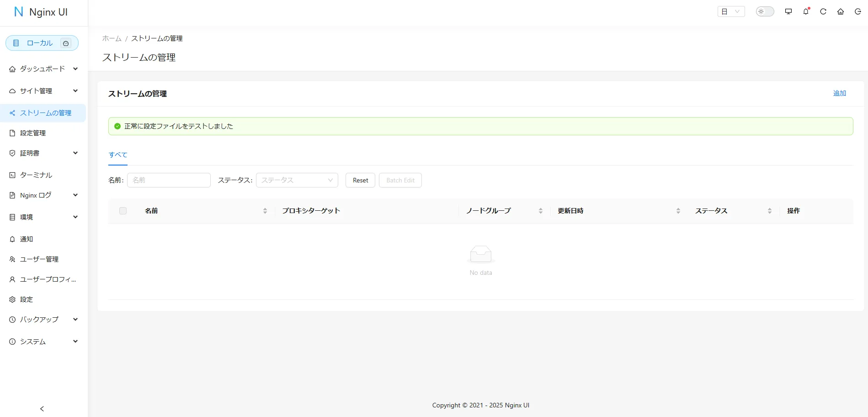
Task: Open 設定管理 in sidebar
Action: tap(43, 133)
